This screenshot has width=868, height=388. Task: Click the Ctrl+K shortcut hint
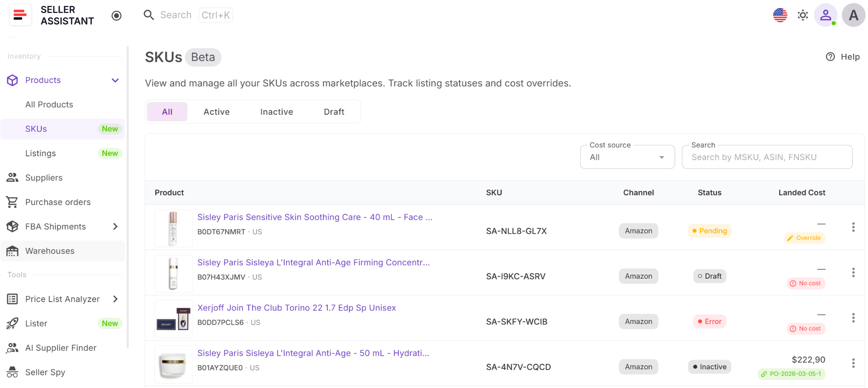point(216,15)
